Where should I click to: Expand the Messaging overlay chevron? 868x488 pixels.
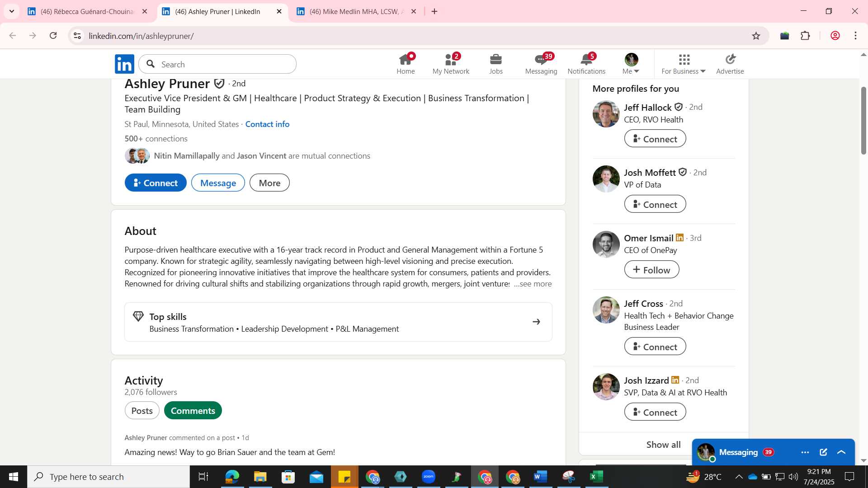tap(841, 452)
